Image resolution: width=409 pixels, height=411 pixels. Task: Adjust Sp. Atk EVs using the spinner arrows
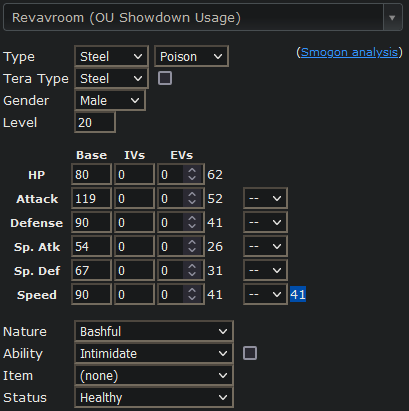click(x=192, y=247)
